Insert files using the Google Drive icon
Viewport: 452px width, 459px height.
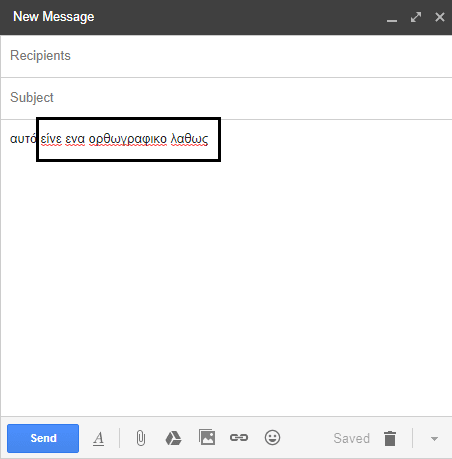click(x=173, y=438)
